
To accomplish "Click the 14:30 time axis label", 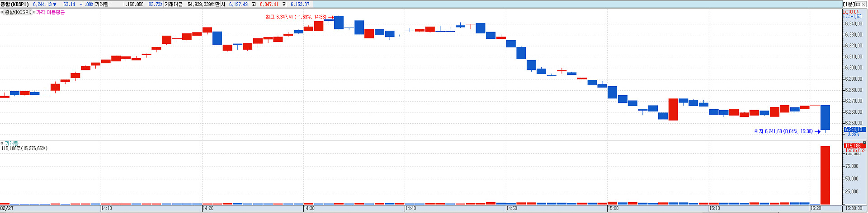I will tap(309, 208).
